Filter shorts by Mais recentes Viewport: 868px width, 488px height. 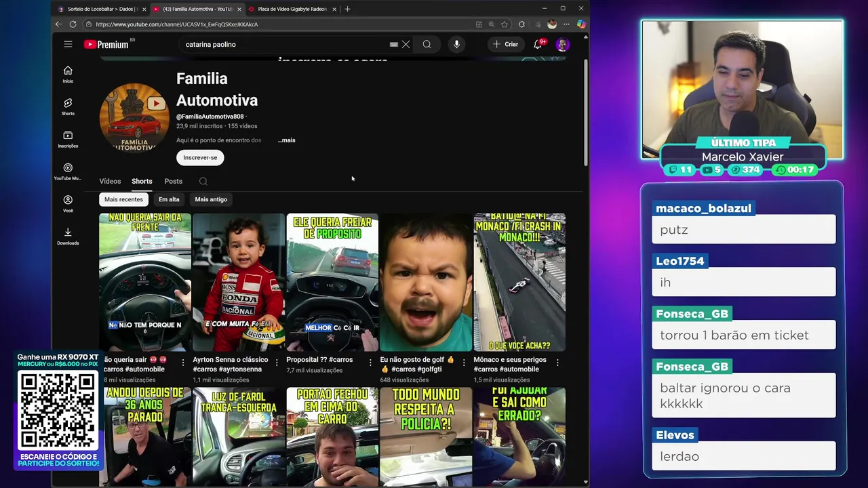click(x=123, y=199)
